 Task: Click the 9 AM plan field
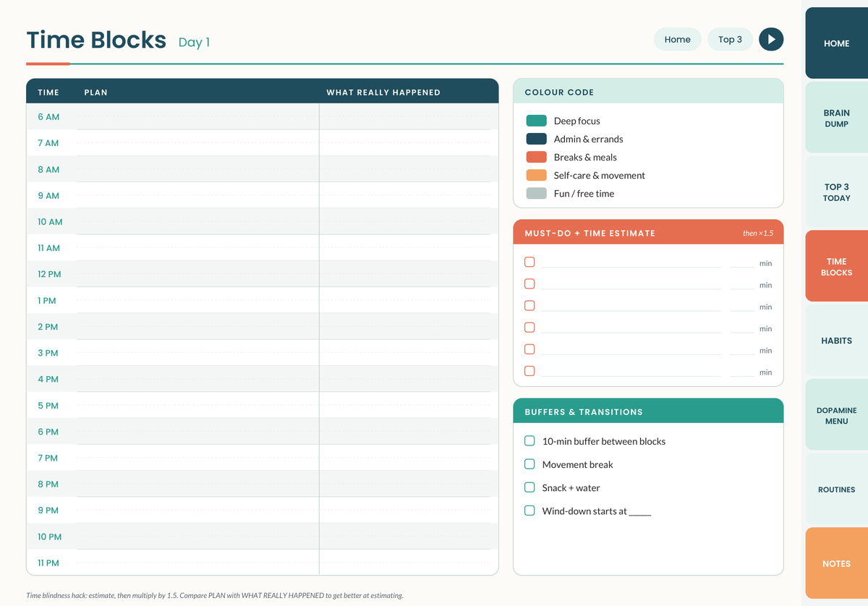[197, 195]
